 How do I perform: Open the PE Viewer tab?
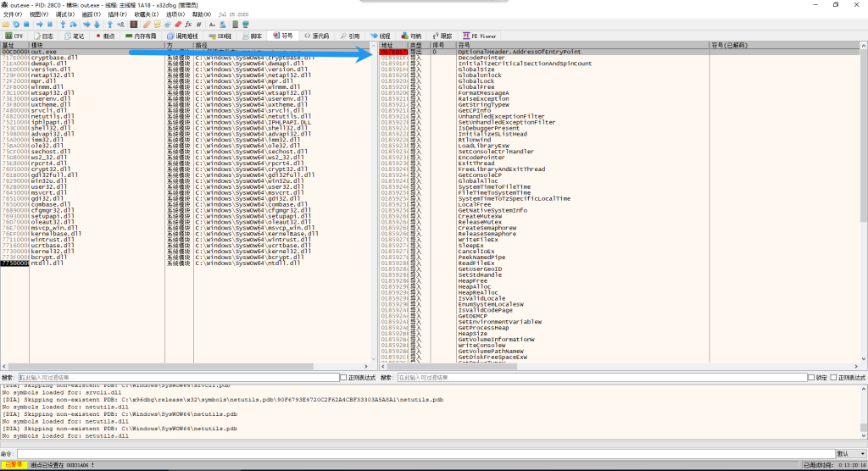[x=480, y=36]
